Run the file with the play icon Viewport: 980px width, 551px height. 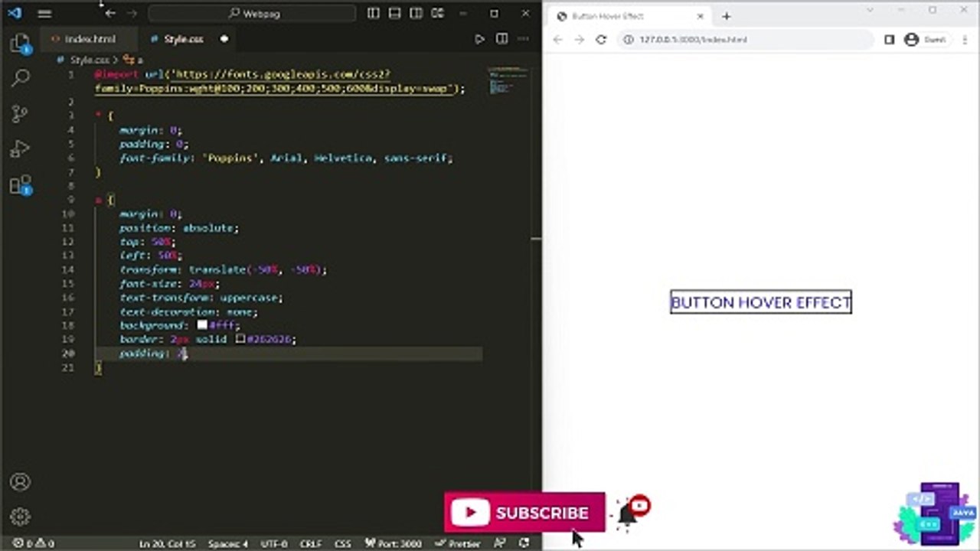point(480,39)
